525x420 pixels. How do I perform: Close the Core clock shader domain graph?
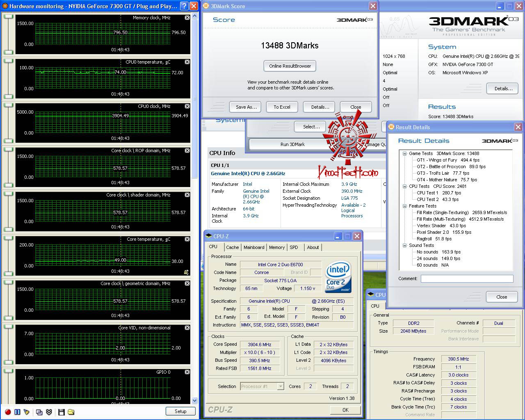pyautogui.click(x=187, y=195)
